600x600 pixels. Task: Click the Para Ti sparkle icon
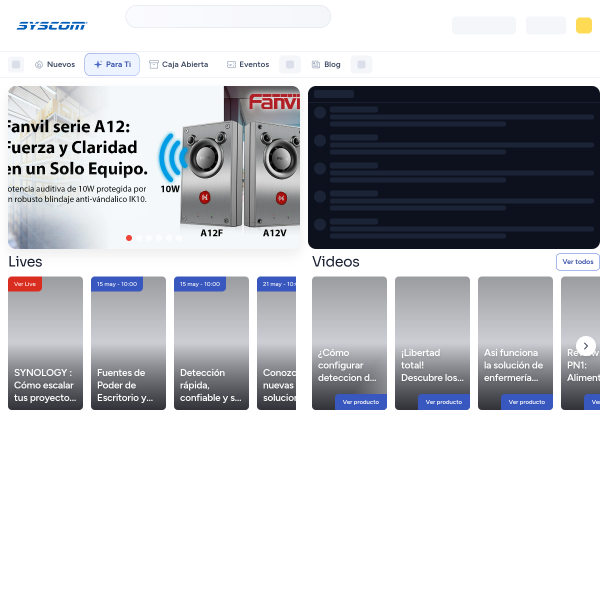coord(98,64)
